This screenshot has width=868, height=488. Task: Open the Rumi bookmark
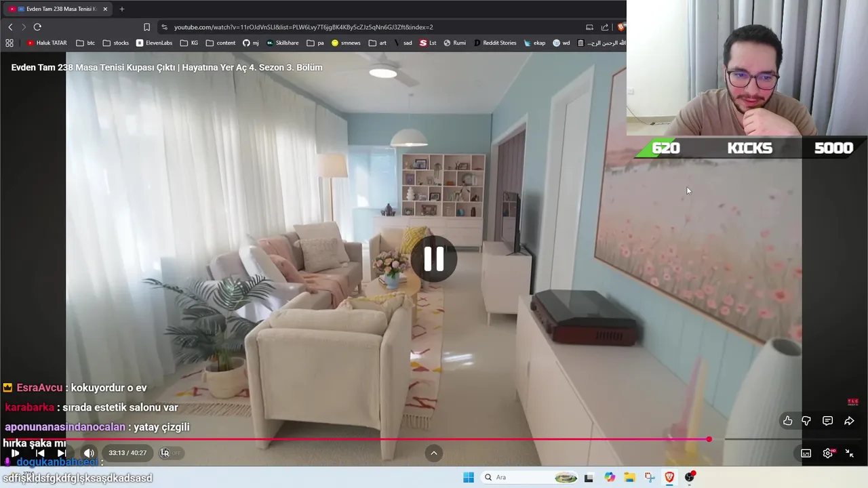455,43
